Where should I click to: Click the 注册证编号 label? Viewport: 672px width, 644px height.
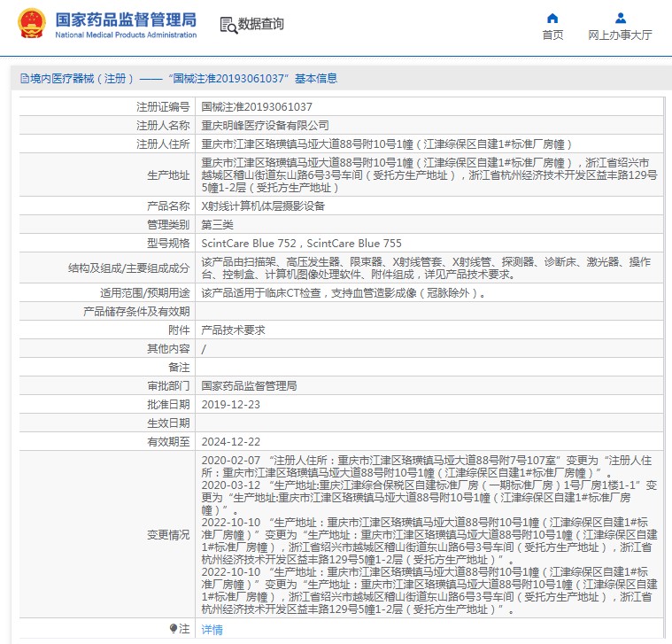coord(163,107)
